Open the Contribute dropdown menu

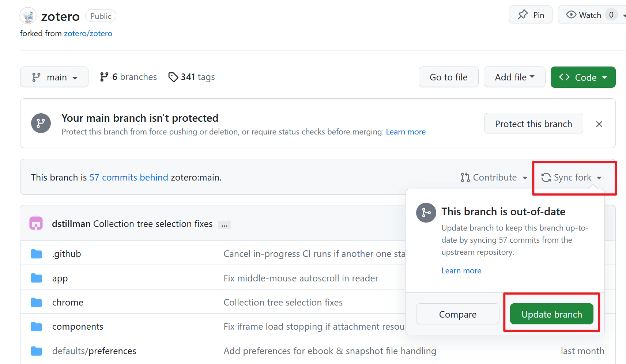click(x=494, y=178)
